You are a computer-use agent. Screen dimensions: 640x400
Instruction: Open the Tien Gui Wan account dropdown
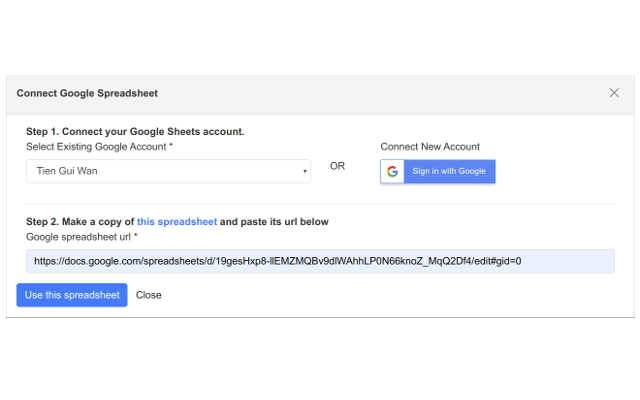(168, 171)
